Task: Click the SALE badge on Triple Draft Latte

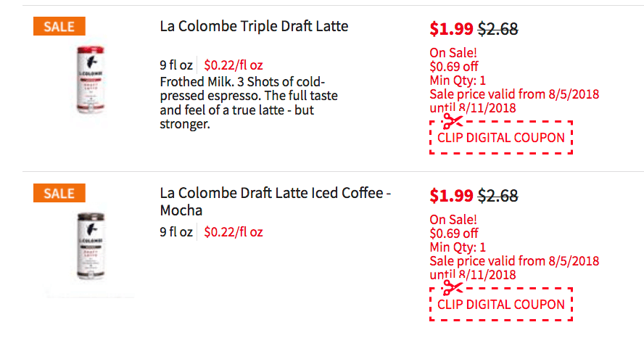Action: point(59,26)
